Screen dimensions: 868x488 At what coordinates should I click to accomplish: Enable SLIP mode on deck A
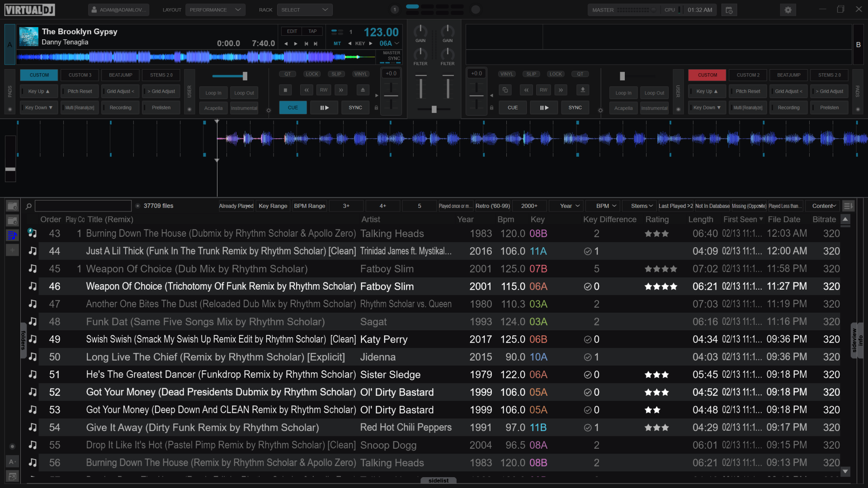[336, 74]
